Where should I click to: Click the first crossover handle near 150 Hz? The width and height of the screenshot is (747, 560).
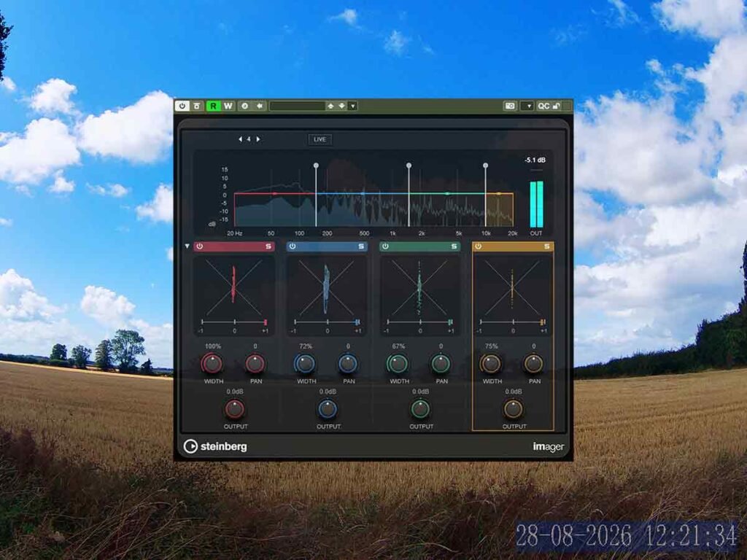(316, 166)
